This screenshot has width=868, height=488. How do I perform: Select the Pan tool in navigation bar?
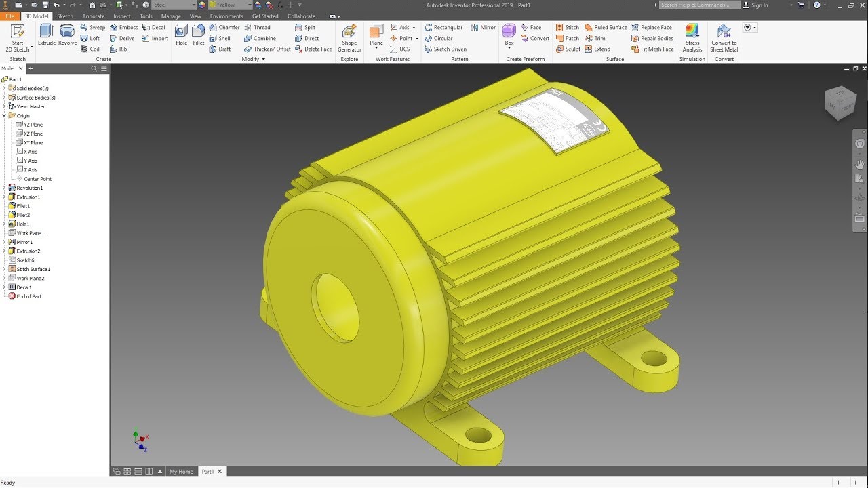tap(860, 164)
